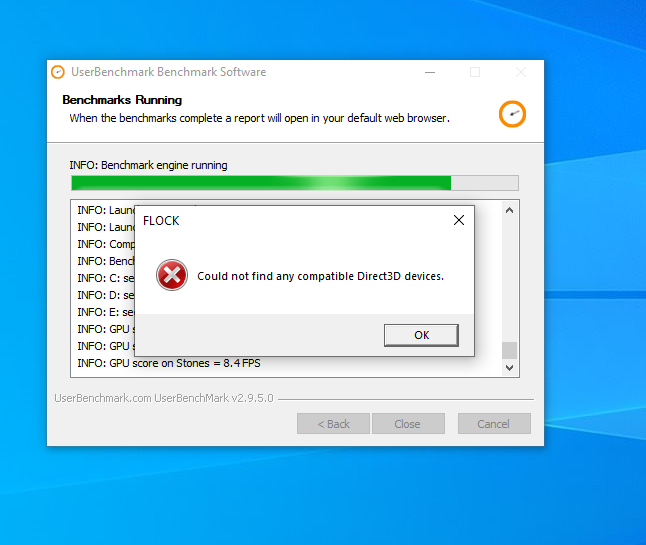Click the "INFO: D: se" log line
The image size is (646, 545).
pyautogui.click(x=106, y=295)
